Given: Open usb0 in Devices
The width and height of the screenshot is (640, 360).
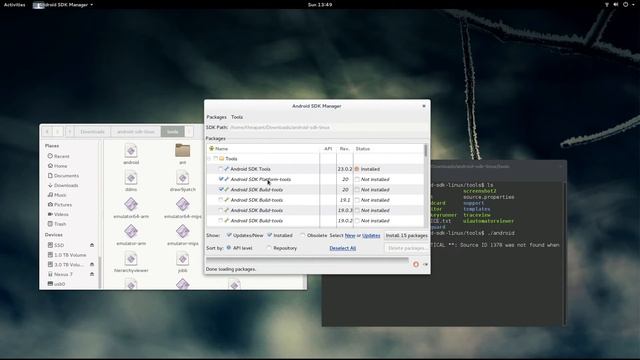Looking at the screenshot, I should [56, 284].
